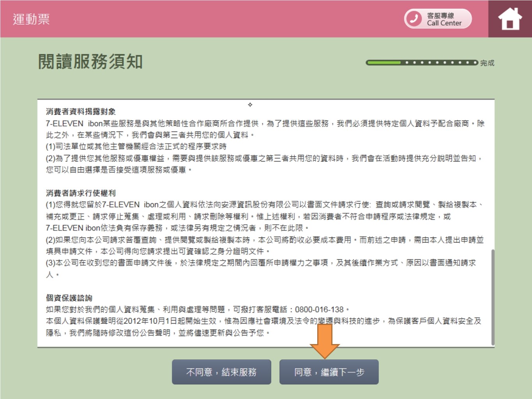This screenshot has height=399, width=532.
Task: Click the green portion of progress bar
Action: pos(384,62)
